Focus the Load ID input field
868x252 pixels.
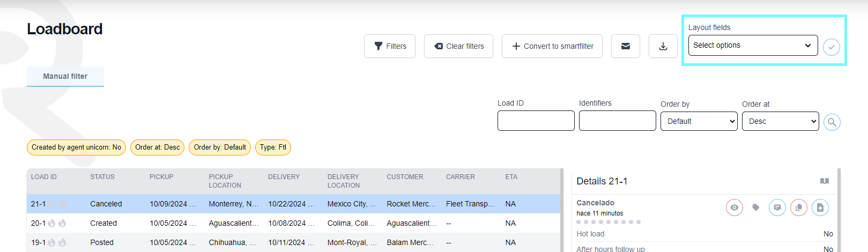(x=536, y=121)
